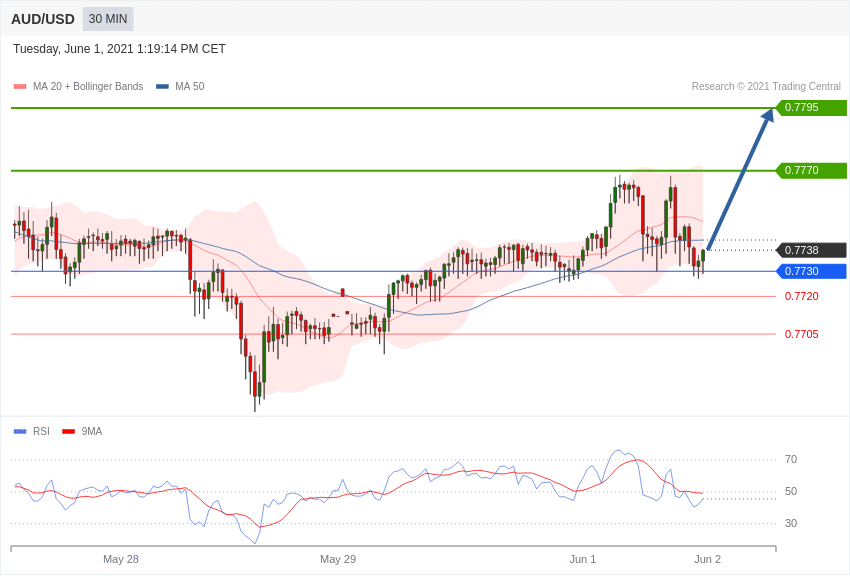
Task: Click the MA 50 legend label
Action: [190, 86]
